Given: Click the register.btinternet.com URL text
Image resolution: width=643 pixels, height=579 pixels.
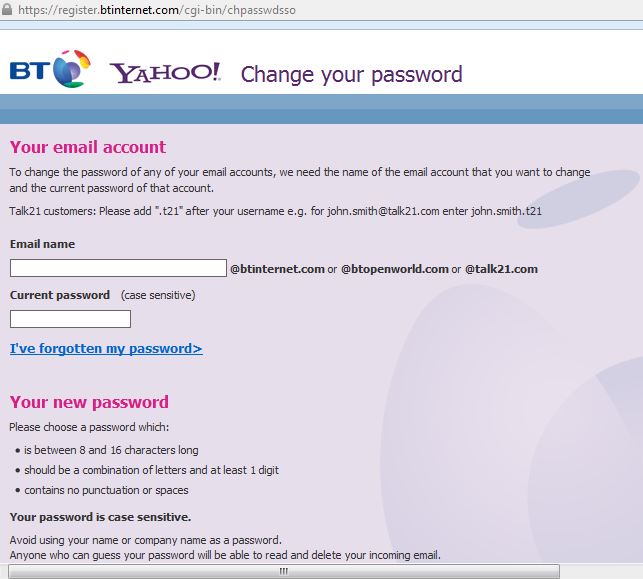Looking at the screenshot, I should [x=156, y=10].
